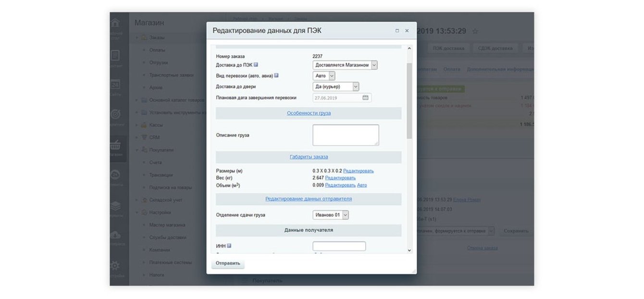Open the Сайты icon in left sidebar

coord(115,85)
